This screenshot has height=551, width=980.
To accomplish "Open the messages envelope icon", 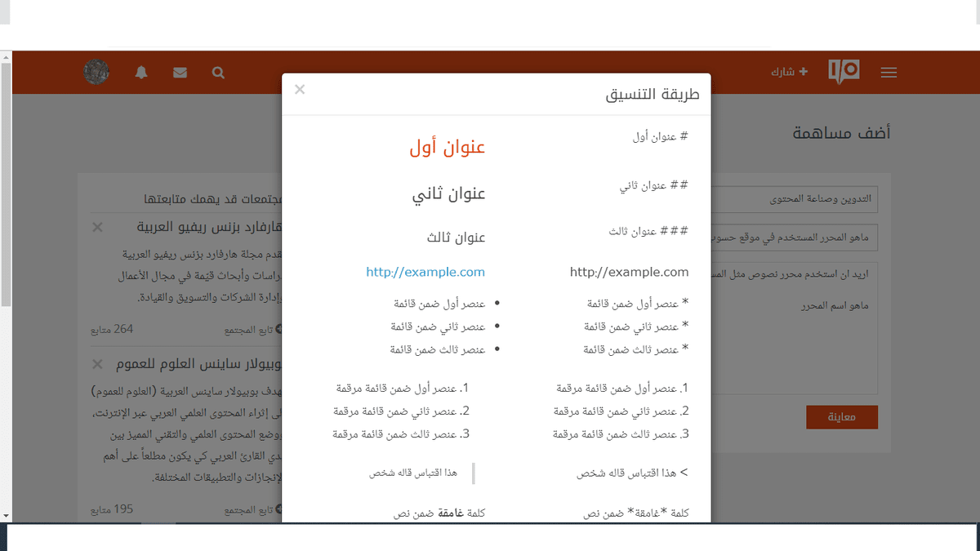I will tap(180, 72).
